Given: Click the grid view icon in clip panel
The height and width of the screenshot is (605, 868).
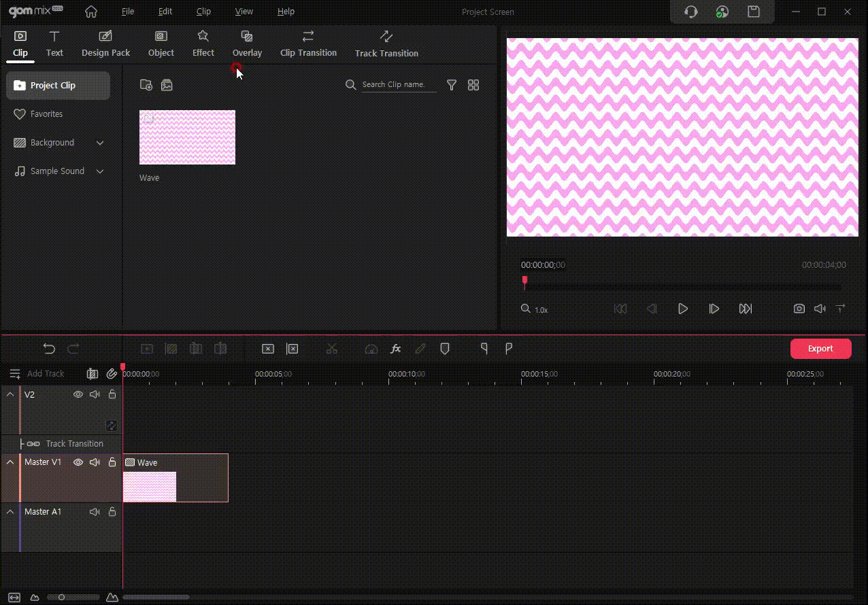Looking at the screenshot, I should 473,85.
